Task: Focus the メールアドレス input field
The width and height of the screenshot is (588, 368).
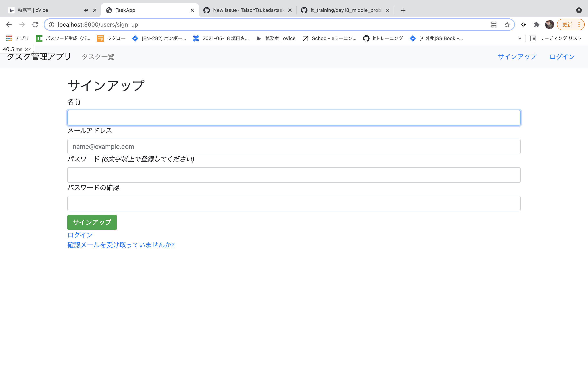Action: [294, 146]
